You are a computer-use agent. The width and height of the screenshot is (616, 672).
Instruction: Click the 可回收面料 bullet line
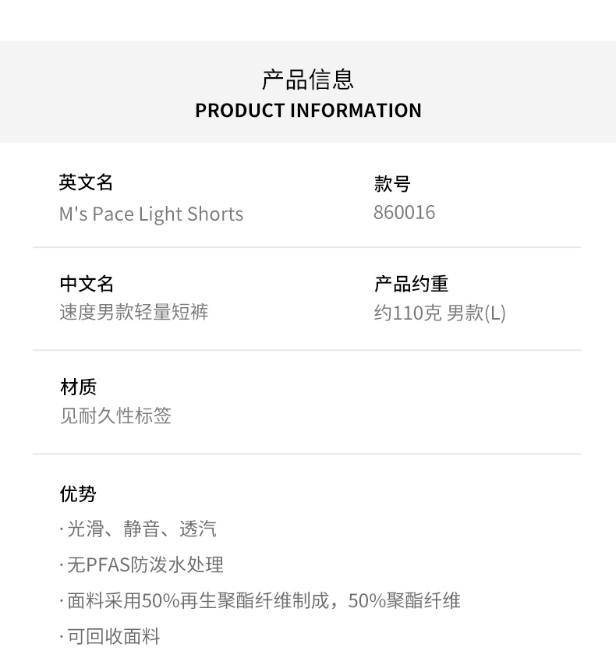click(x=113, y=636)
